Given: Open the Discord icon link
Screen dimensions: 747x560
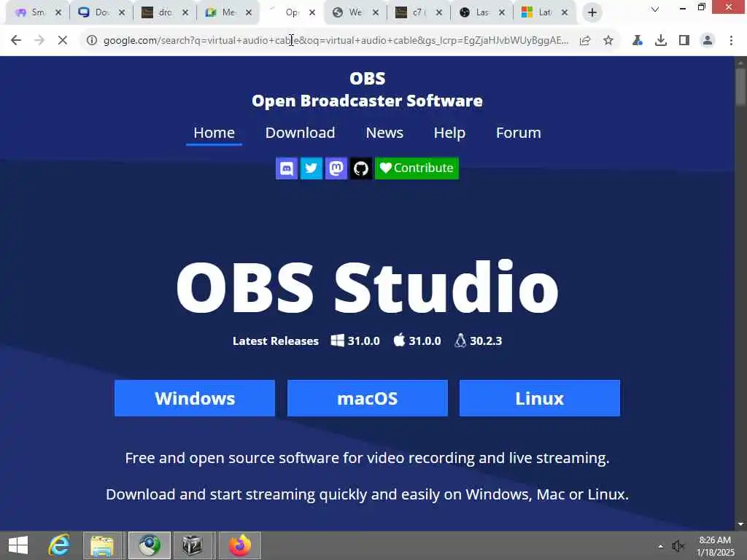Looking at the screenshot, I should tap(286, 168).
